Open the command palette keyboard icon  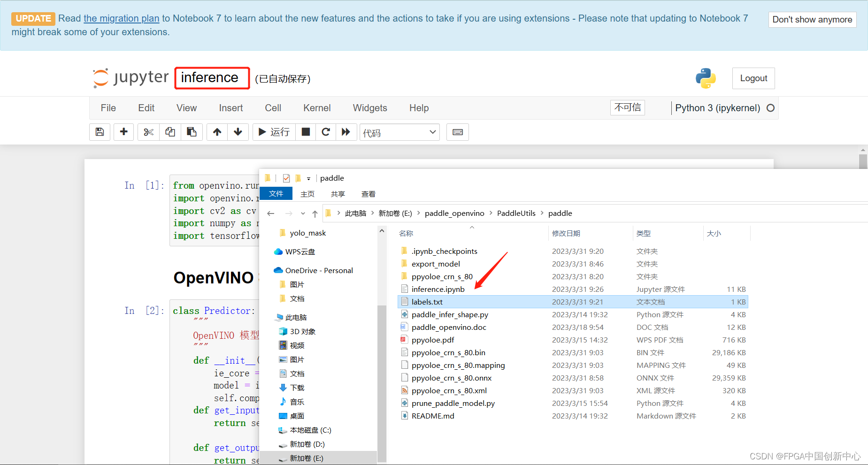(458, 132)
